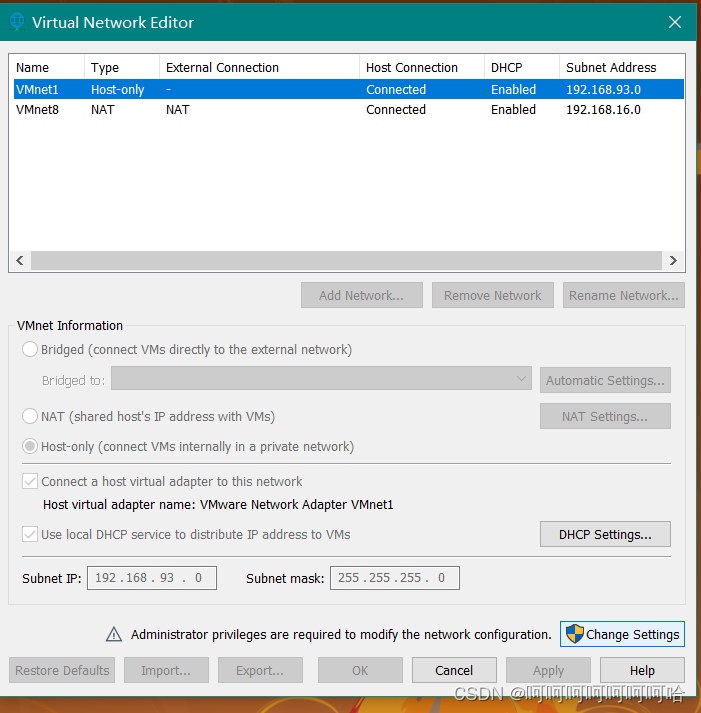This screenshot has width=701, height=713.
Task: Click the Virtual Network Editor globe icon
Action: pyautogui.click(x=17, y=22)
